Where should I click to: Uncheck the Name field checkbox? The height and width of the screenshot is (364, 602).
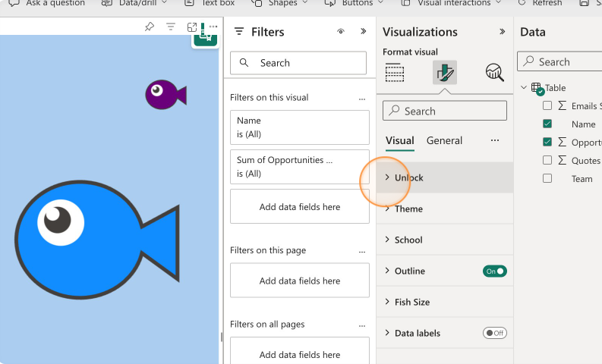point(547,124)
